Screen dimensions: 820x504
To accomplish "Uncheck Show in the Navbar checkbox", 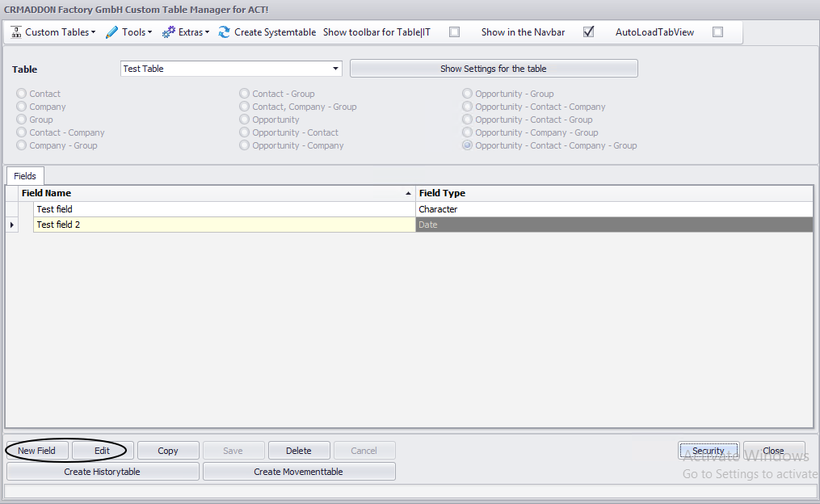I will [x=588, y=31].
